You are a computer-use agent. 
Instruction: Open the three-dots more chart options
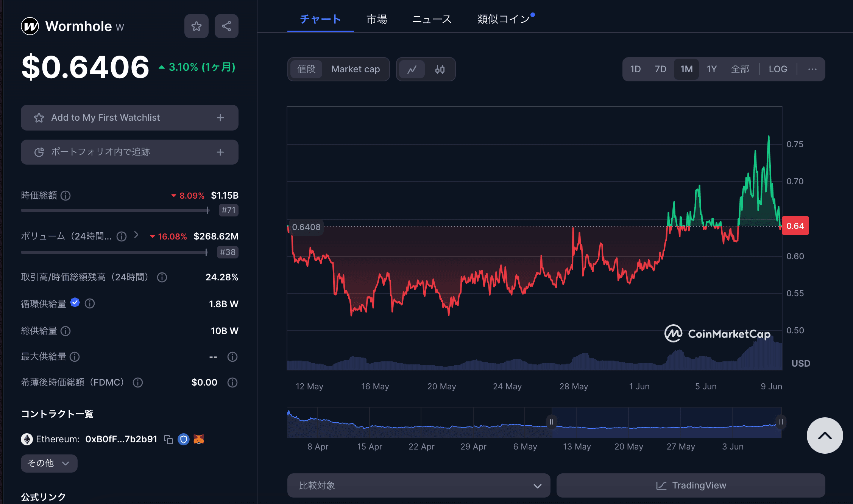pos(812,69)
